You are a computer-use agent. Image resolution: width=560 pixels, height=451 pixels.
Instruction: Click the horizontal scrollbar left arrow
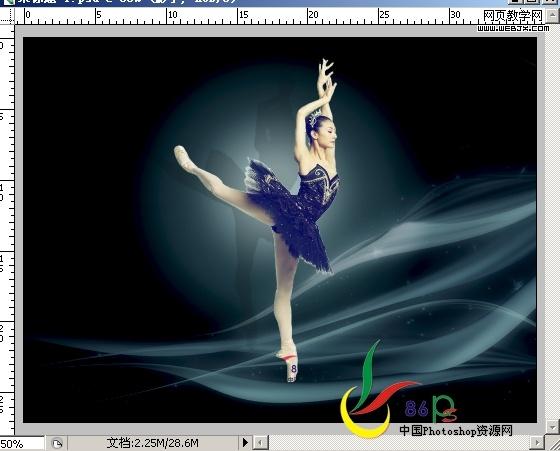(261, 443)
